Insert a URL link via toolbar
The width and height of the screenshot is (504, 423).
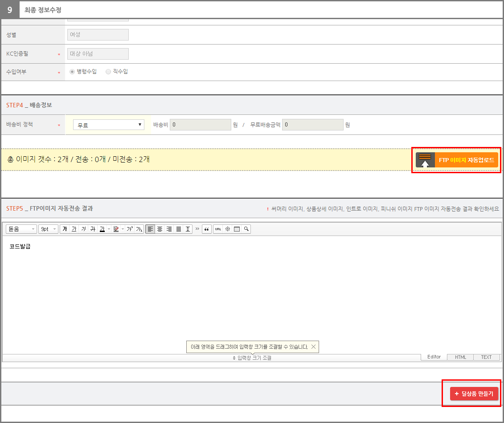coord(218,229)
